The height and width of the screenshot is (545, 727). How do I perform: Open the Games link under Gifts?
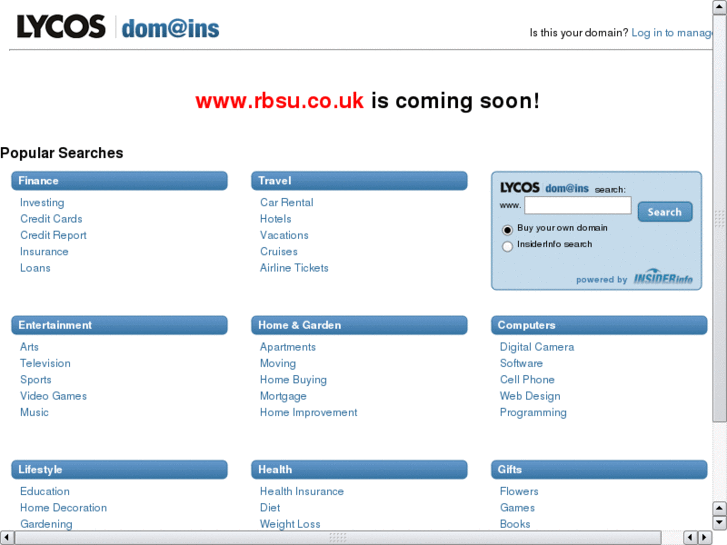coord(517,507)
